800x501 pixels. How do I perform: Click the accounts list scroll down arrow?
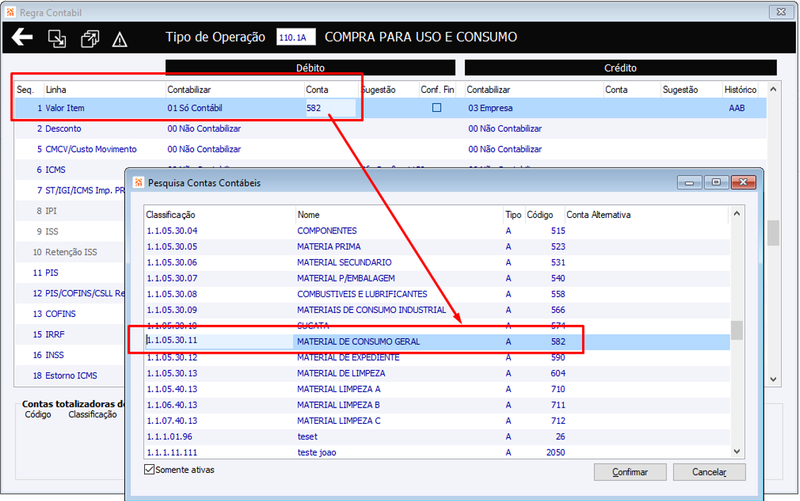click(x=737, y=451)
